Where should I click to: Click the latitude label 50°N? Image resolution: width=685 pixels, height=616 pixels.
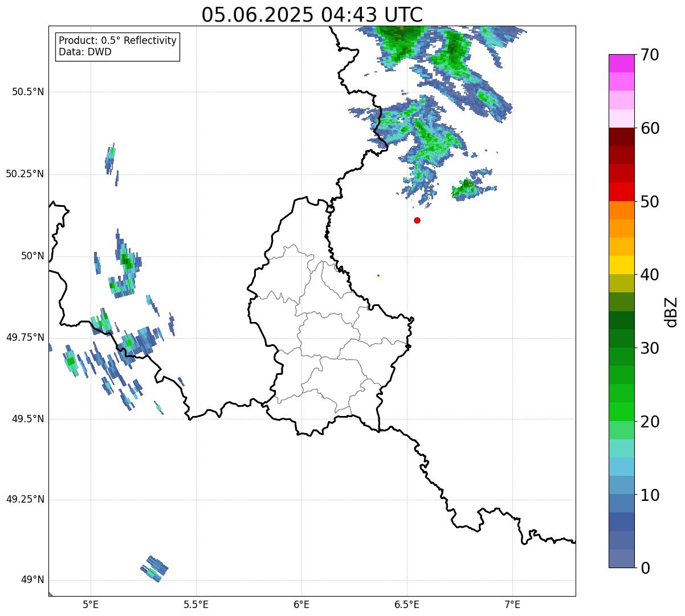click(32, 256)
